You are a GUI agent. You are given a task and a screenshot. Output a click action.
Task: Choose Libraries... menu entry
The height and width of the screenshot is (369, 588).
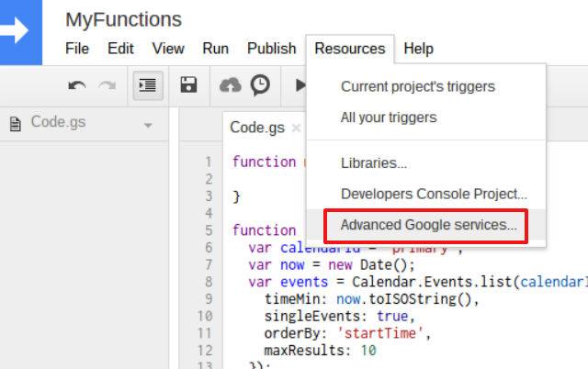point(426,163)
